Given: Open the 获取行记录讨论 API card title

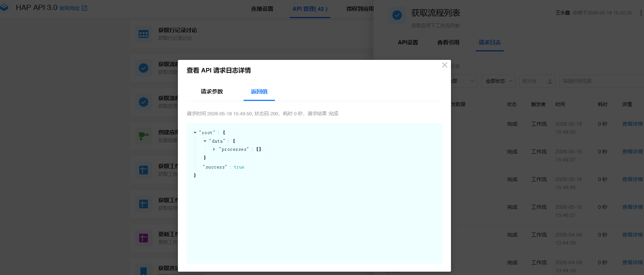Looking at the screenshot, I should 178,30.
